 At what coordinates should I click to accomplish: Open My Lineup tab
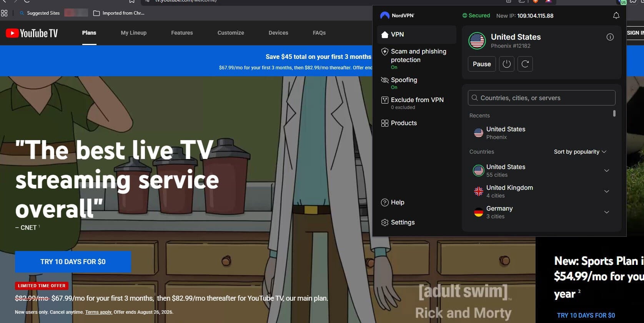[x=133, y=33]
